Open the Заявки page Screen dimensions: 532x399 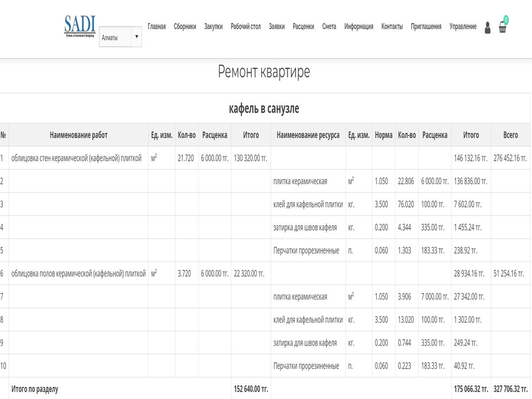coord(277,27)
